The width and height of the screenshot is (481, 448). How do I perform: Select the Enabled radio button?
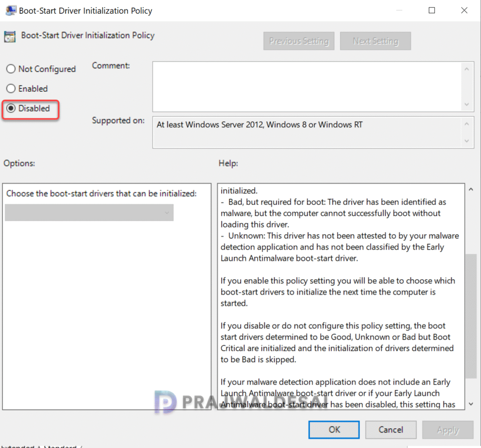coord(11,88)
